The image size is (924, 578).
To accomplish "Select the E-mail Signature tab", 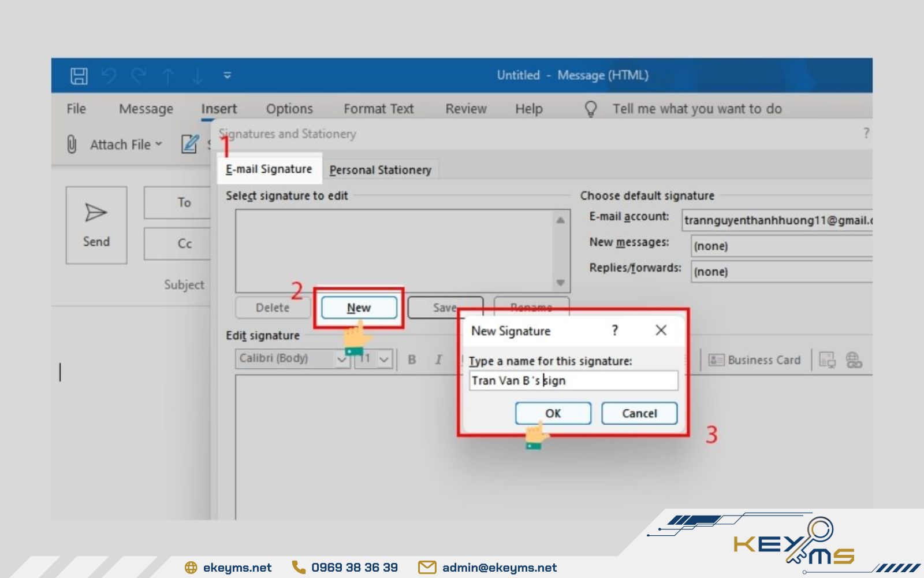I will tap(269, 169).
